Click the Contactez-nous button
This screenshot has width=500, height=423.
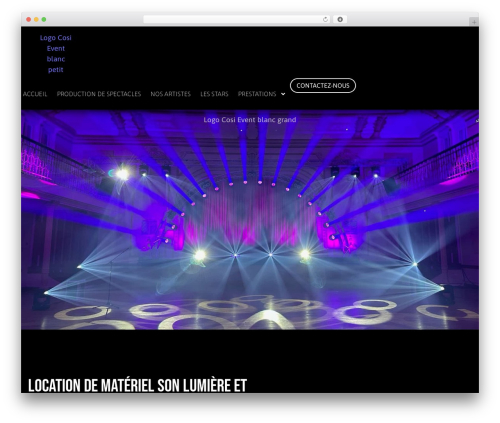tap(323, 86)
